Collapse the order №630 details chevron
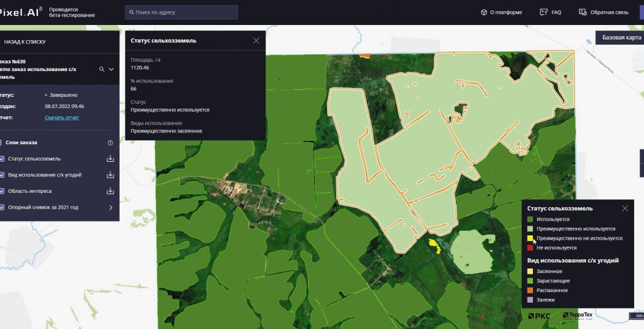 (x=112, y=69)
